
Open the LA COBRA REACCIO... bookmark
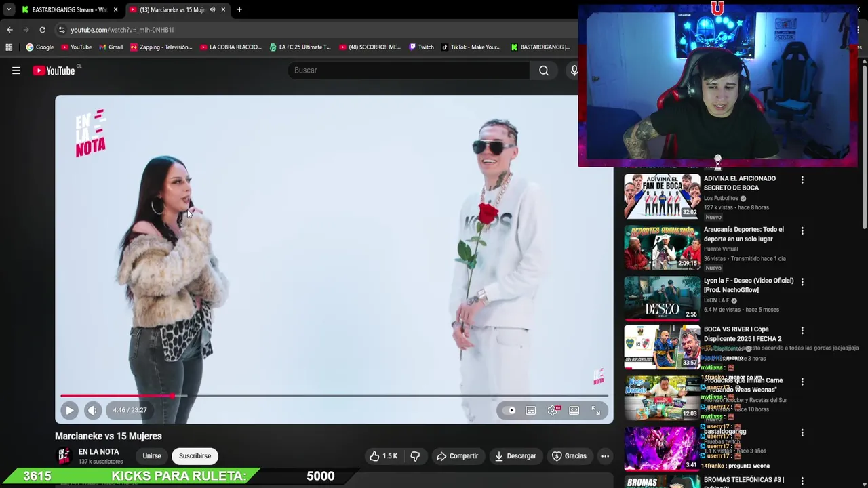coord(231,47)
